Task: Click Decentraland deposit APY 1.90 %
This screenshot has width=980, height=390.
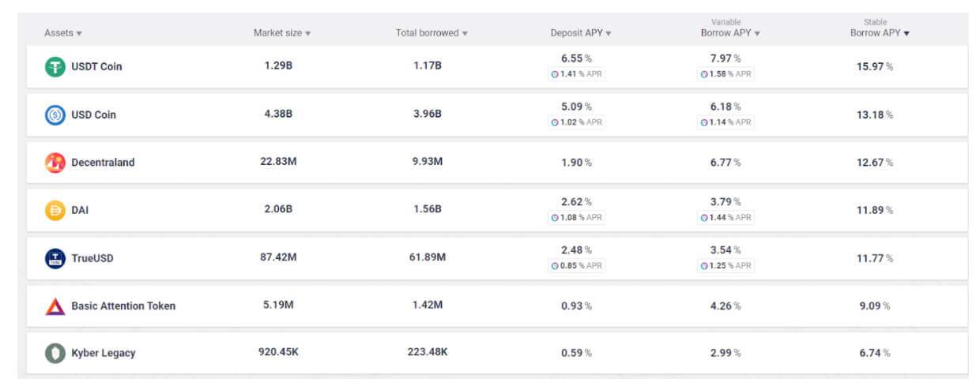Action: (576, 163)
